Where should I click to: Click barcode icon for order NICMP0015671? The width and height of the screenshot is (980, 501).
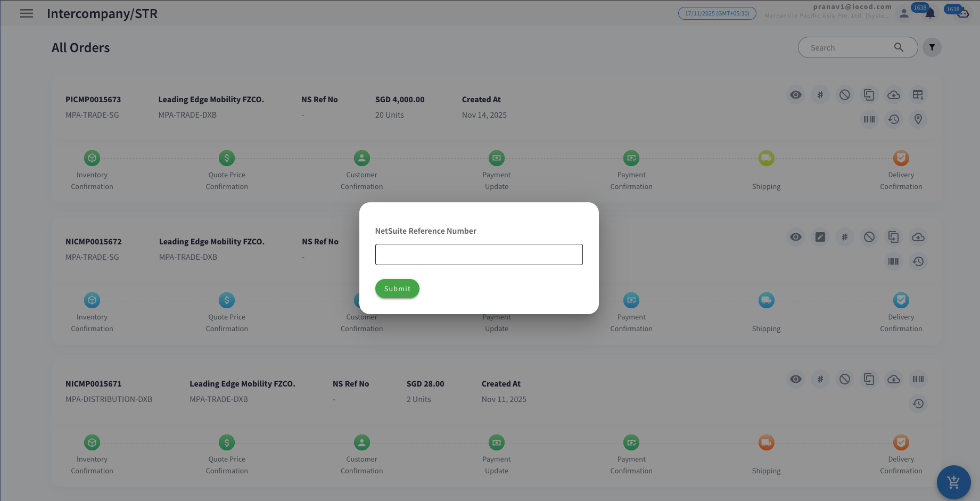tap(918, 379)
